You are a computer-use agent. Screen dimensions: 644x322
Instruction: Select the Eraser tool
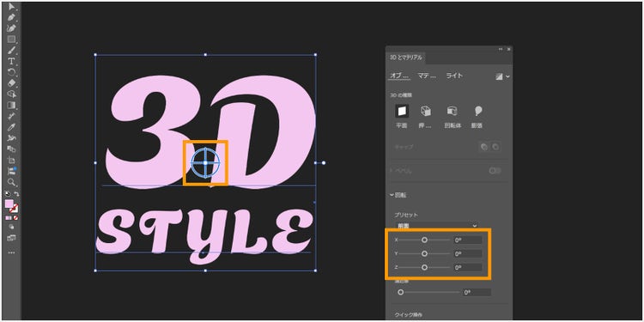(x=11, y=83)
